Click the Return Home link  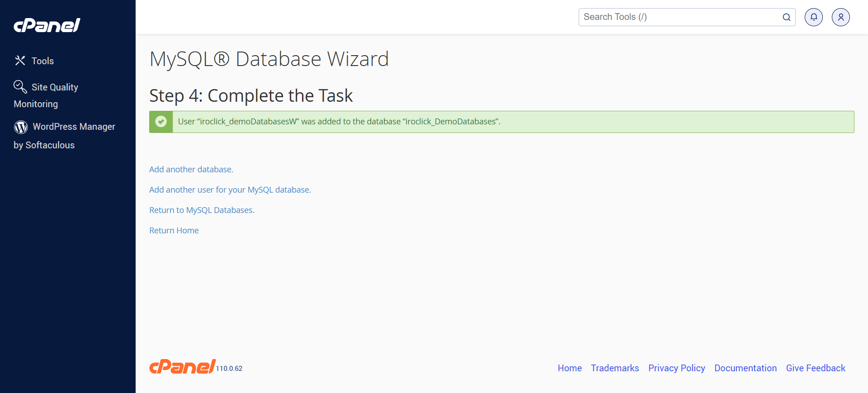174,231
